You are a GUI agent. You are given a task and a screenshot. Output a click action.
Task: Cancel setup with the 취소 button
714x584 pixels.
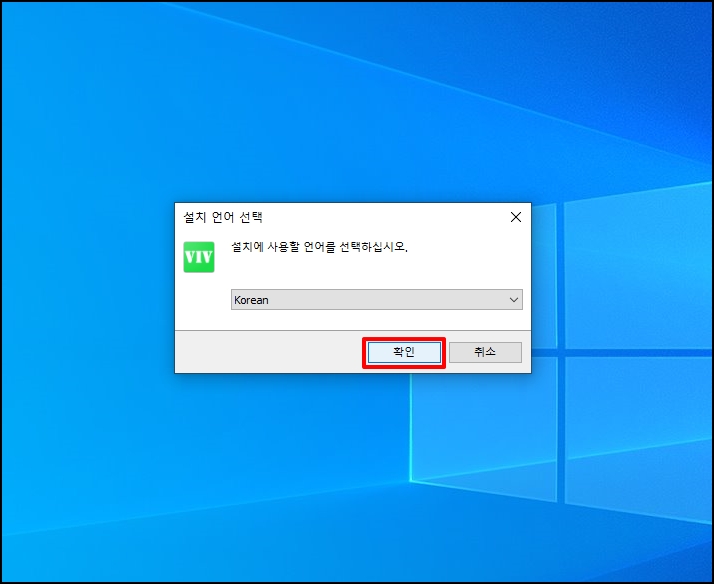(485, 352)
